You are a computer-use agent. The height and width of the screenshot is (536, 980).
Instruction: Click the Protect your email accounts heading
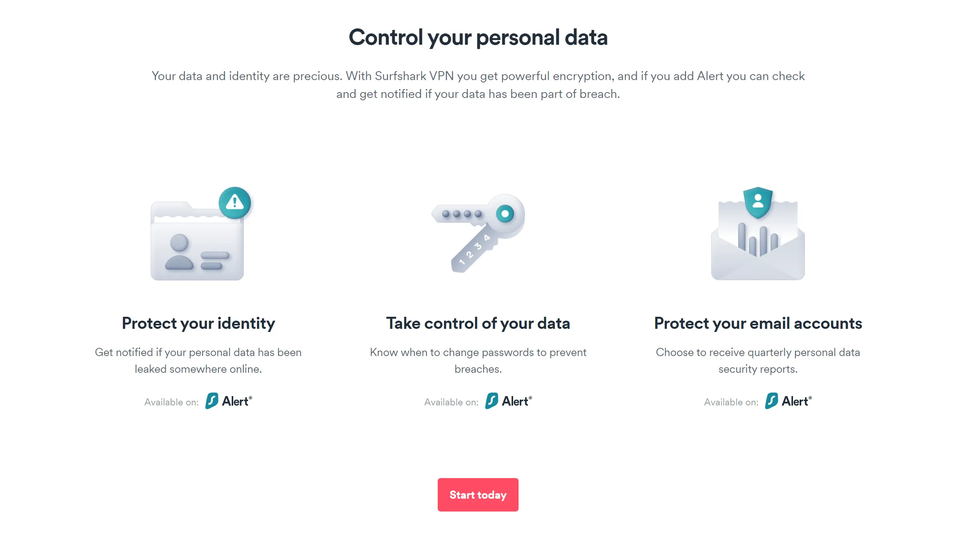tap(758, 323)
